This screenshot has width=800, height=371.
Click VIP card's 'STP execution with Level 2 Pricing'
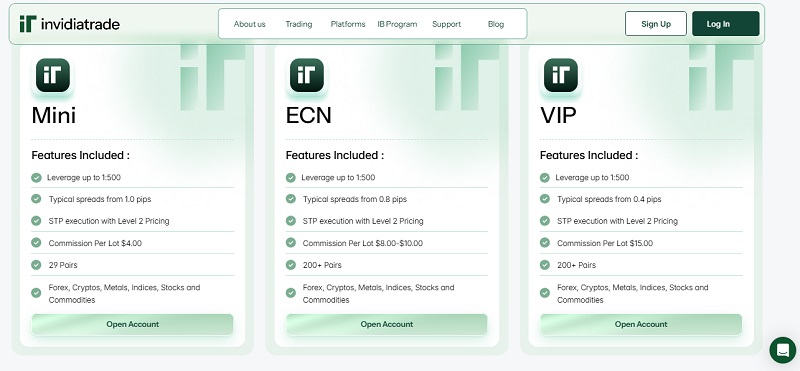(x=617, y=221)
